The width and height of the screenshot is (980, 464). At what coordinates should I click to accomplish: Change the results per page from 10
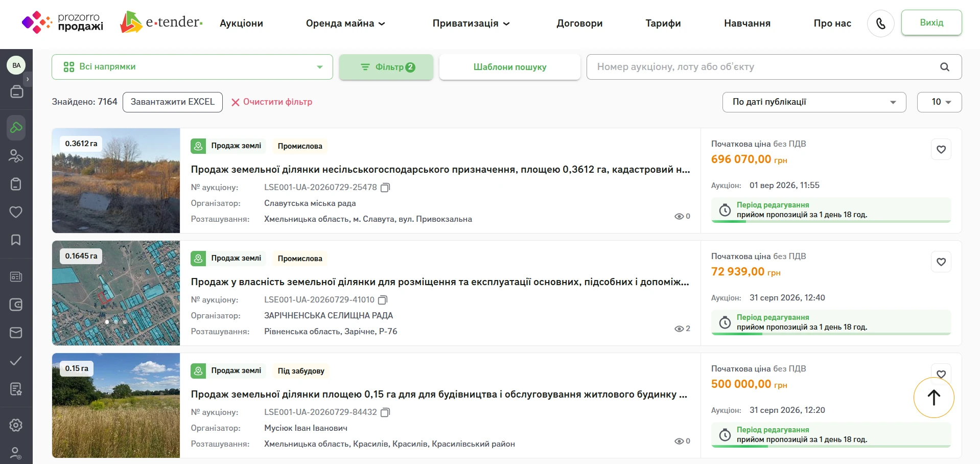939,102
